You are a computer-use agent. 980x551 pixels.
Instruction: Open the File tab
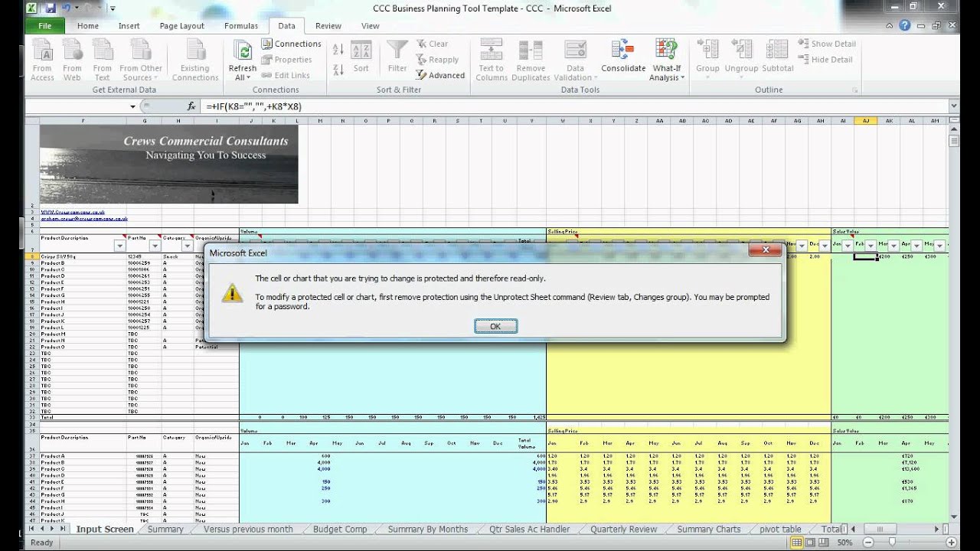click(x=45, y=25)
